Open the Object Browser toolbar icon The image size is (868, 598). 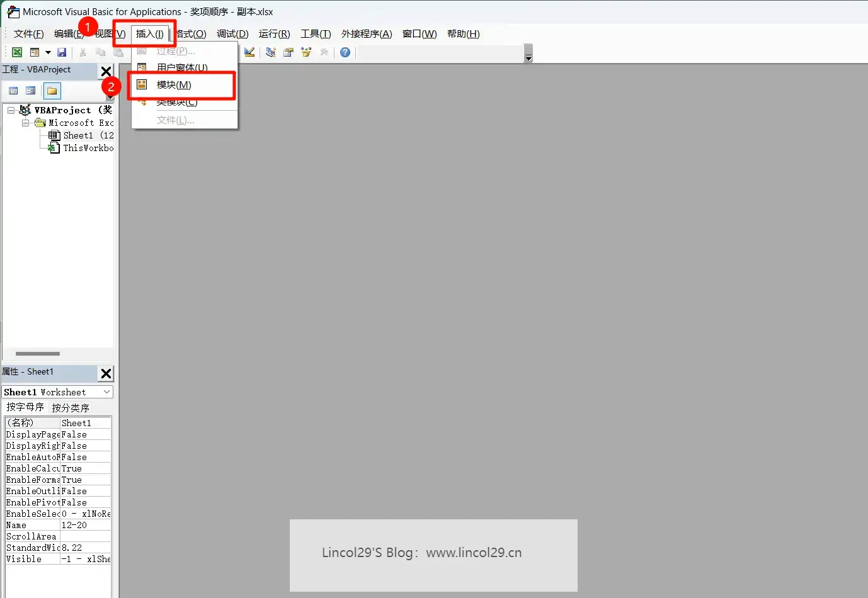[306, 52]
